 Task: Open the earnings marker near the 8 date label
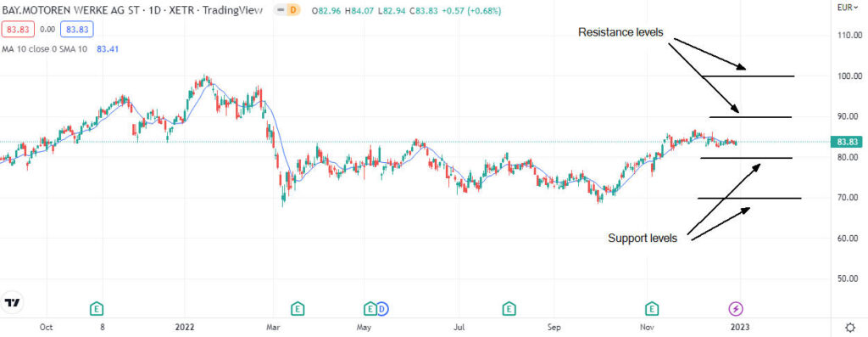[97, 308]
